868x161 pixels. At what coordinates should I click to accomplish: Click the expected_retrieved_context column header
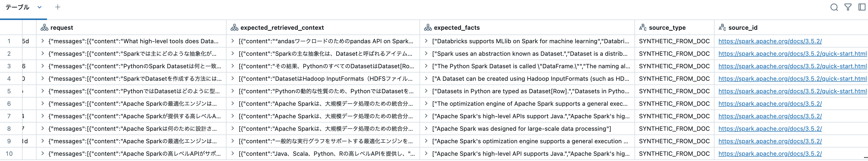tap(323, 27)
